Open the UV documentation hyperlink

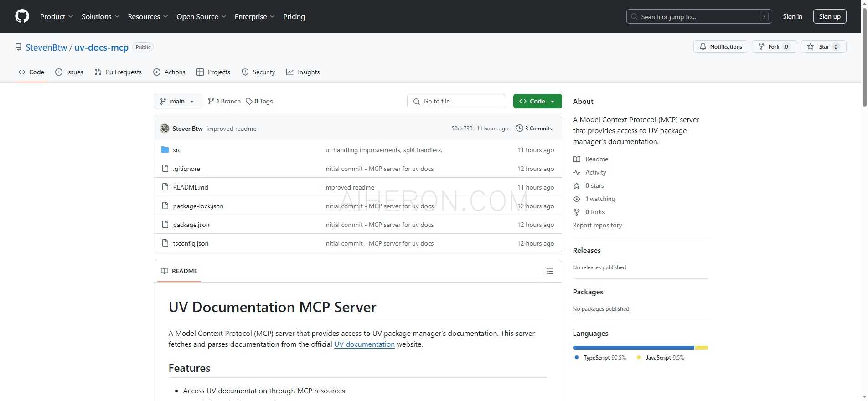pos(364,344)
